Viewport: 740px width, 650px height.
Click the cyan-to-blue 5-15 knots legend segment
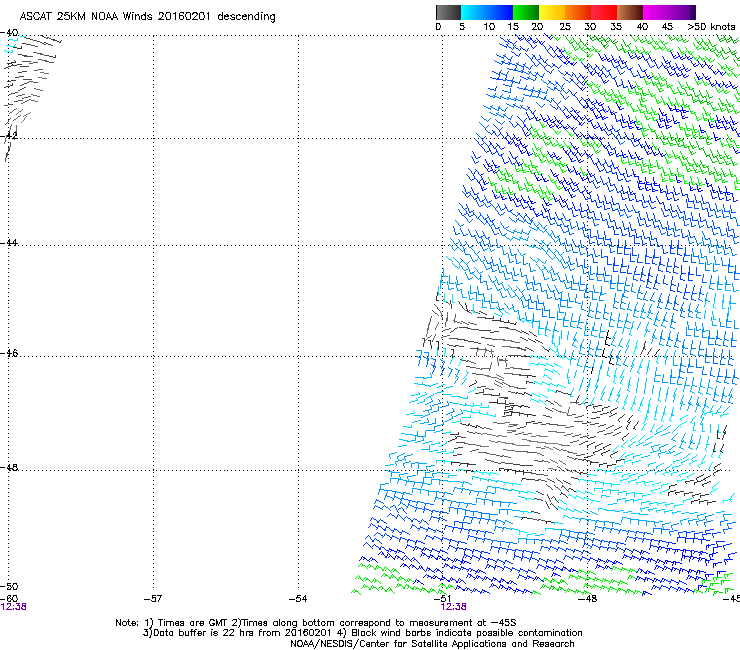pos(487,12)
